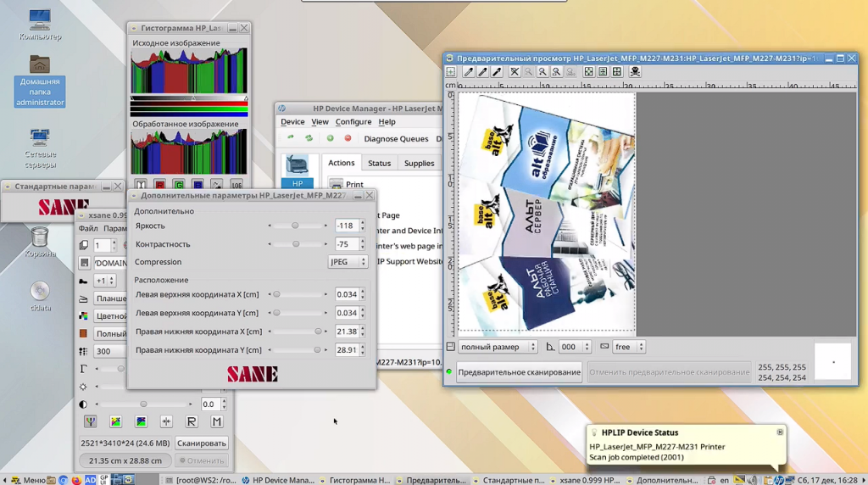The width and height of the screenshot is (868, 485).
Task: Toggle the RGB default enhancement button in xsane
Action: coord(90,422)
